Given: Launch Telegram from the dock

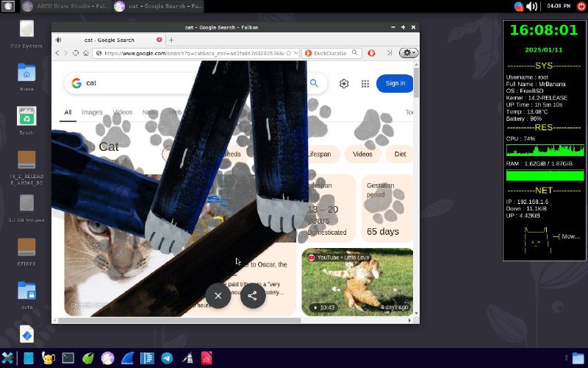Looking at the screenshot, I should tap(167, 358).
